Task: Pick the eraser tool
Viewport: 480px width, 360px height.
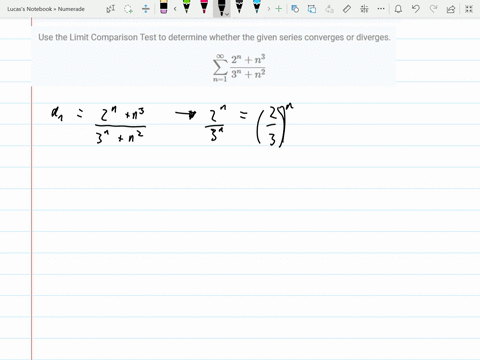Action: tap(163, 7)
